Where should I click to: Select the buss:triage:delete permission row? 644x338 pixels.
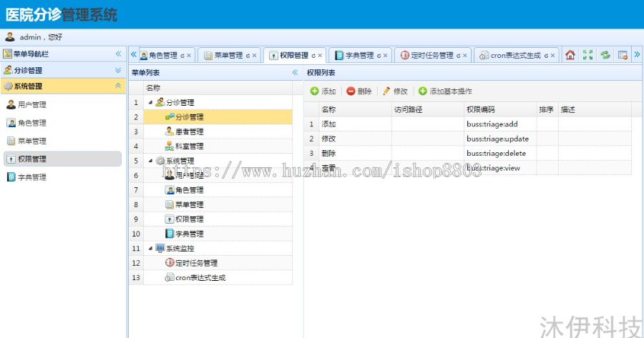(468, 153)
